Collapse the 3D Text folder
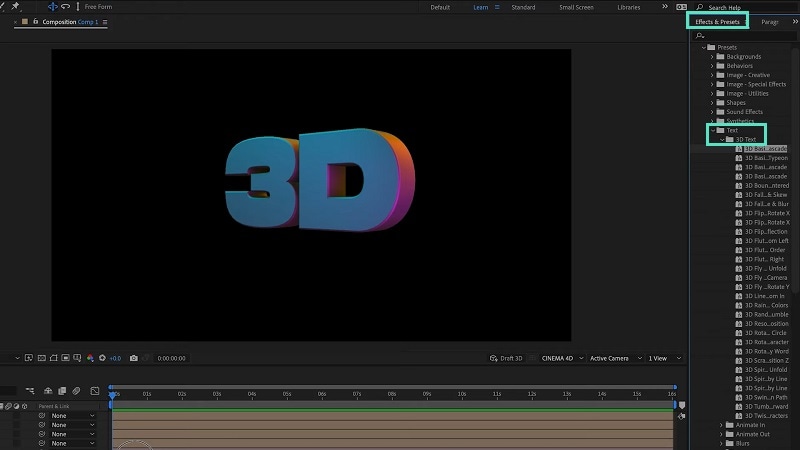This screenshot has height=450, width=800. tap(722, 139)
